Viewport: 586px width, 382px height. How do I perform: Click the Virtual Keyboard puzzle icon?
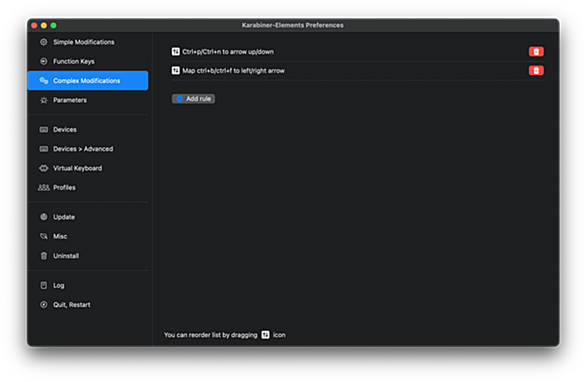click(44, 168)
